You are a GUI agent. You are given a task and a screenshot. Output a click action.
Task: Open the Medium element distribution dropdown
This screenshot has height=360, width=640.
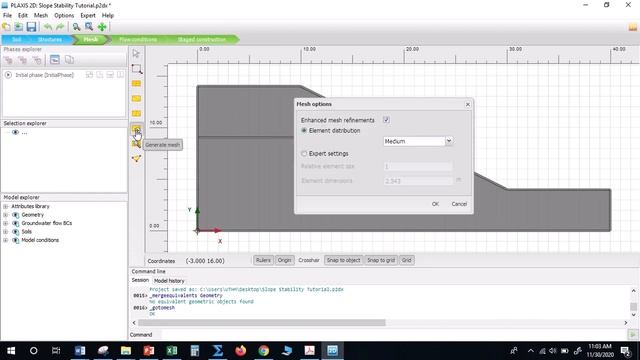tap(449, 141)
